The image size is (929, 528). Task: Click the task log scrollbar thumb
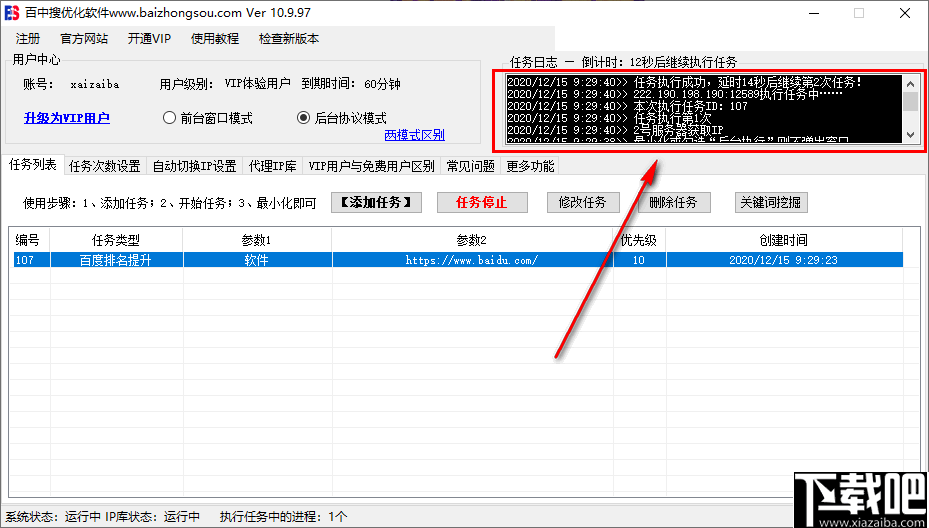(911, 101)
